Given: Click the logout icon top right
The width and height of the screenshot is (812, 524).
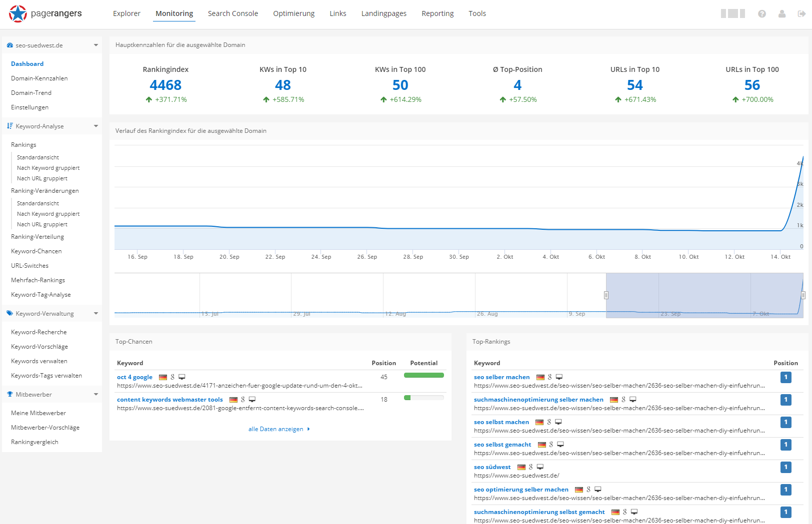Looking at the screenshot, I should [x=800, y=13].
